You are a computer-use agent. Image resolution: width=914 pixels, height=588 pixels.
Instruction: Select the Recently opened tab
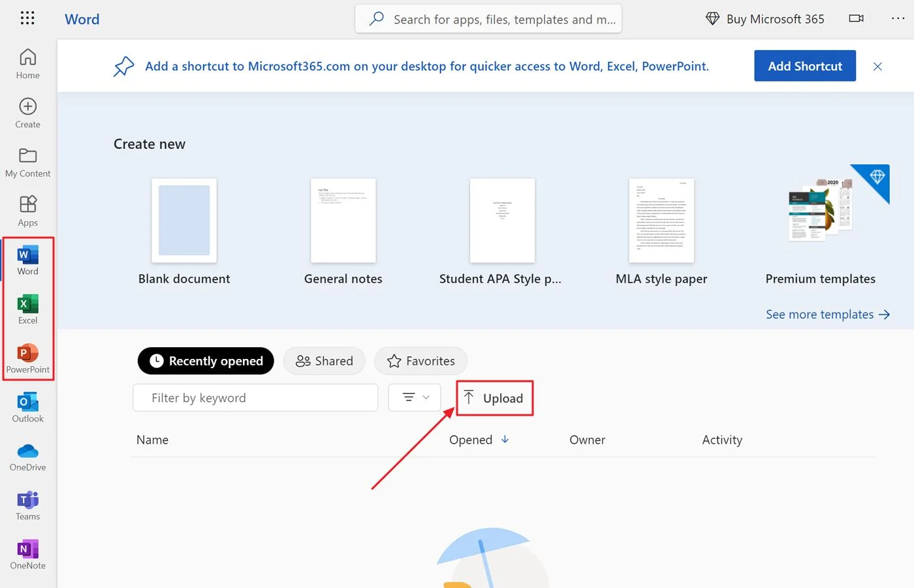(x=206, y=361)
